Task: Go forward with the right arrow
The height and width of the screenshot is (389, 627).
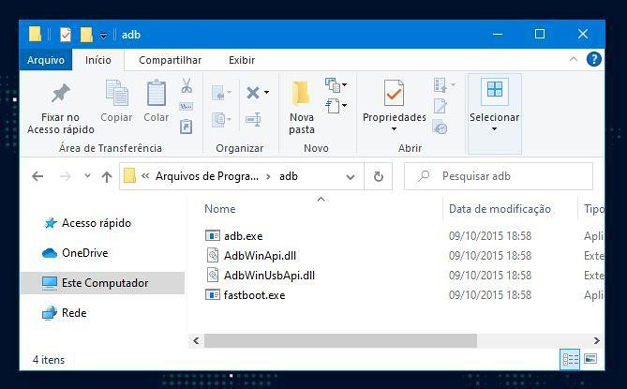Action: click(x=66, y=176)
